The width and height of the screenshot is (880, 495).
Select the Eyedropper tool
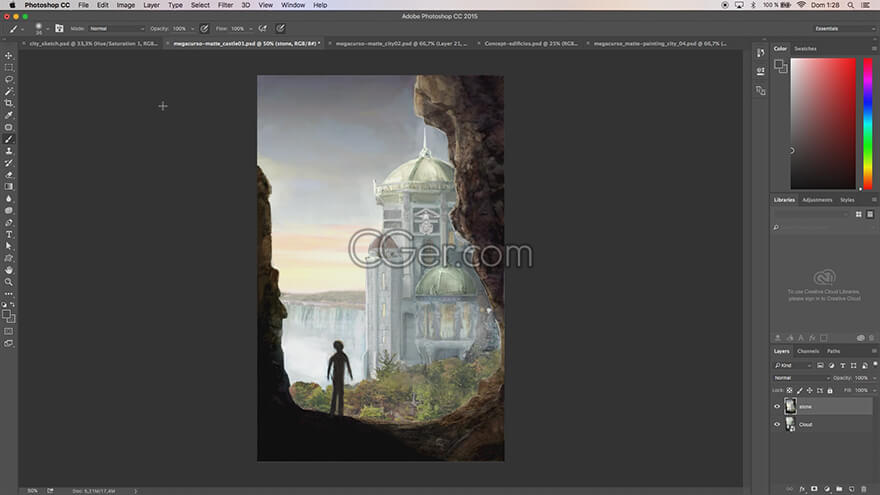[x=8, y=115]
